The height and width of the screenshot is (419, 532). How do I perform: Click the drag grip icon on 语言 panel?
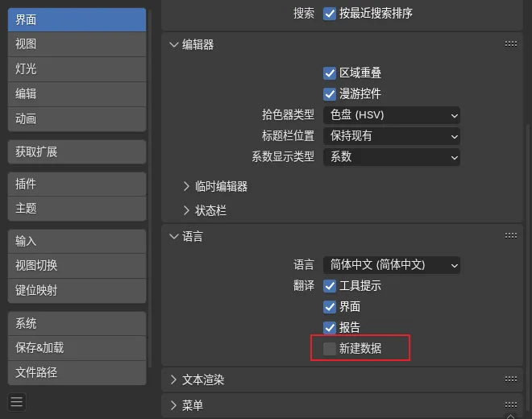510,236
